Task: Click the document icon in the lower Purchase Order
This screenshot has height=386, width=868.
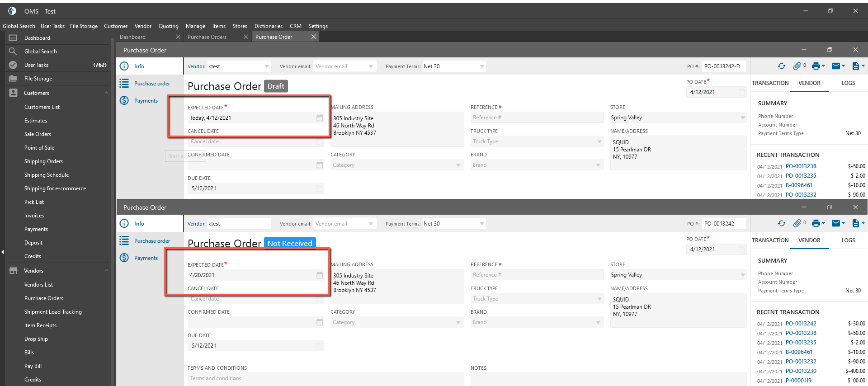Action: click(x=855, y=223)
